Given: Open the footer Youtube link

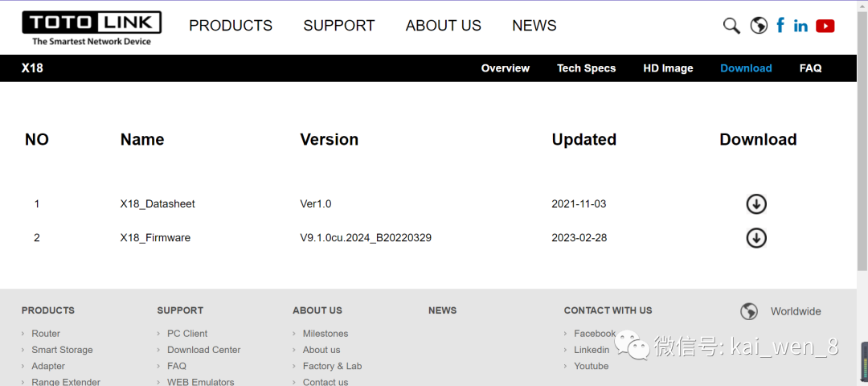Looking at the screenshot, I should (592, 366).
